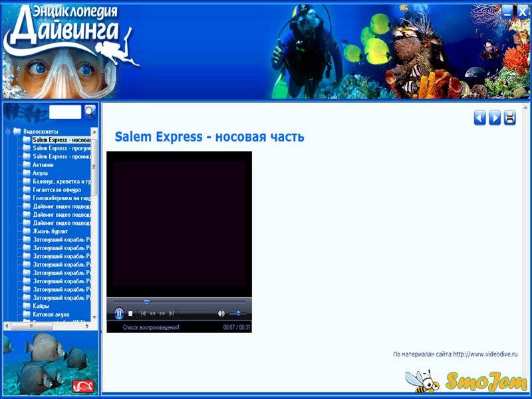
Task: Click the folder icon beside Кайры
Action: (27, 306)
